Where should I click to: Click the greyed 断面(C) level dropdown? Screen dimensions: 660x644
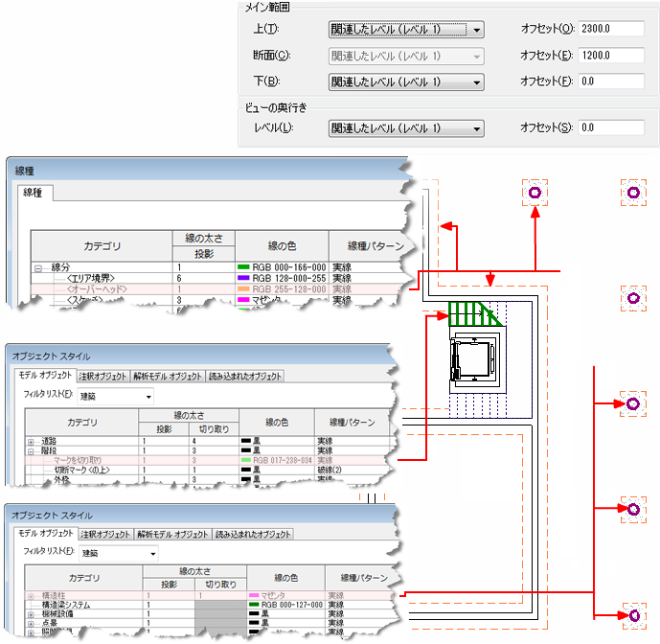406,56
